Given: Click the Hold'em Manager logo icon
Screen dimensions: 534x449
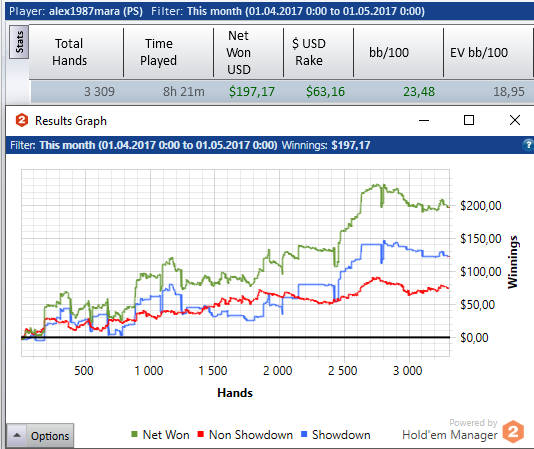Looking at the screenshot, I should click(x=513, y=432).
